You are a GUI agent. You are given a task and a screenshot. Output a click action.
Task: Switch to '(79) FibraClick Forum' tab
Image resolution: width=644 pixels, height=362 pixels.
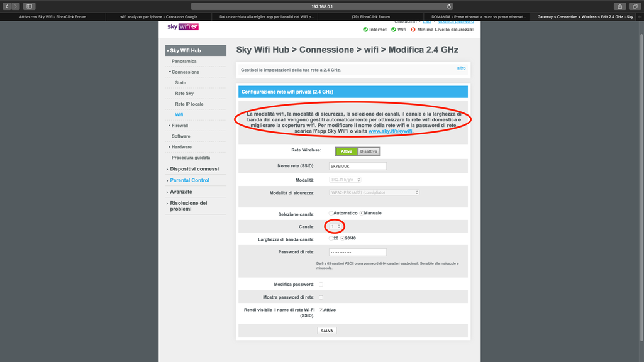point(371,17)
